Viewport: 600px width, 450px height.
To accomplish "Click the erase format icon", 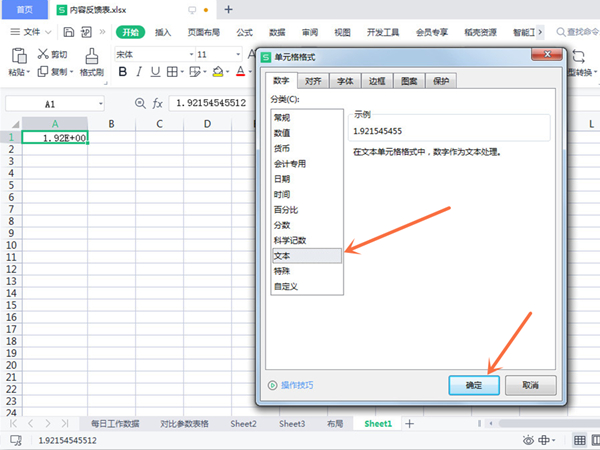I will [195, 72].
